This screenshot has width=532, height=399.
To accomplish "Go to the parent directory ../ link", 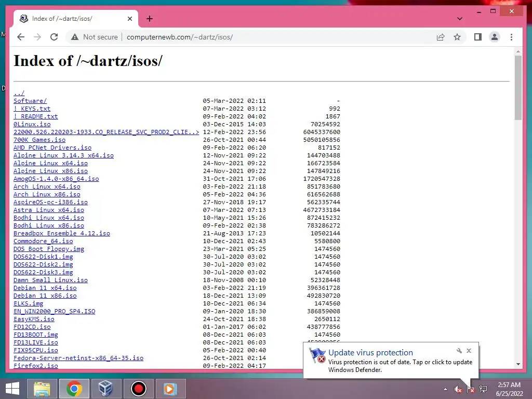I will [19, 93].
